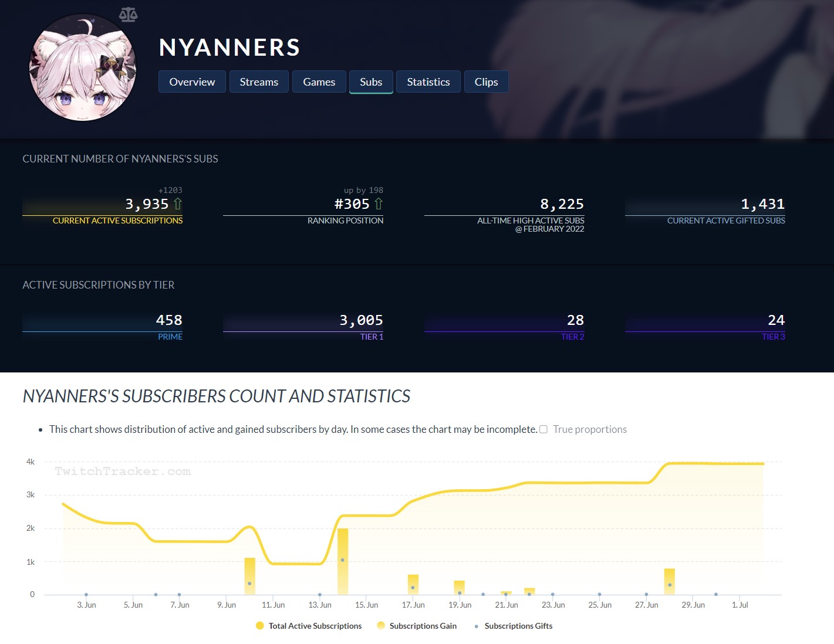This screenshot has width=834, height=644.
Task: Click the Subscribers Count and Statistics heading
Action: pyautogui.click(x=217, y=396)
